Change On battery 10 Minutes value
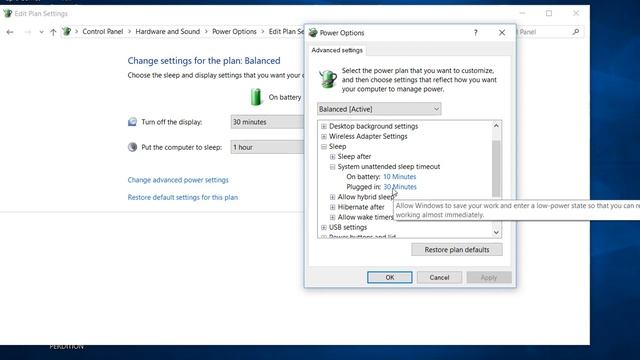 tap(400, 177)
